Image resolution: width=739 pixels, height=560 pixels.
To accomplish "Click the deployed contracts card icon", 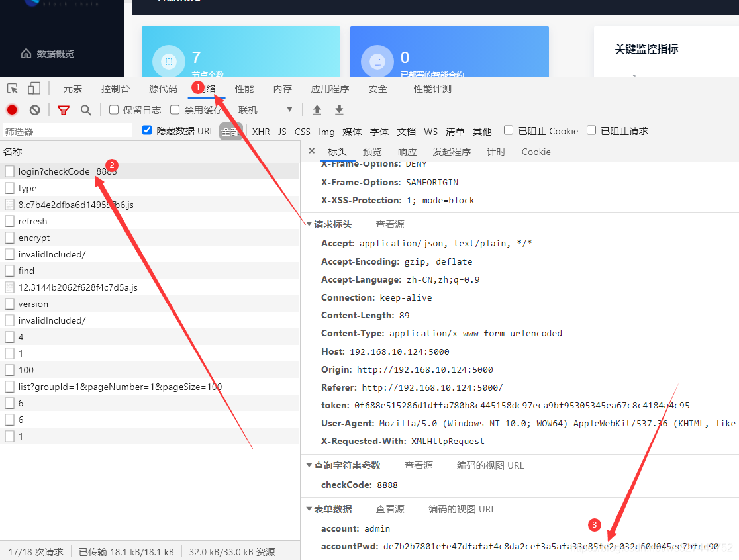I will tap(377, 61).
